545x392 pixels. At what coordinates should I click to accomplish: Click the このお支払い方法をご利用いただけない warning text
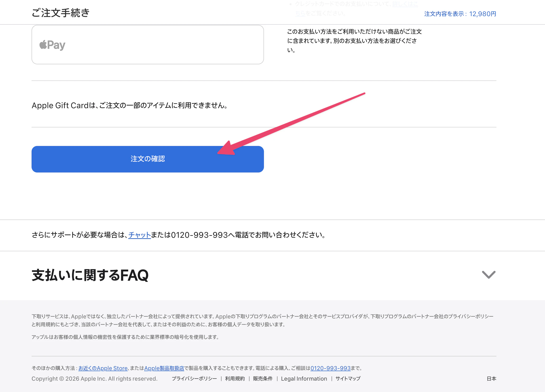(x=355, y=41)
